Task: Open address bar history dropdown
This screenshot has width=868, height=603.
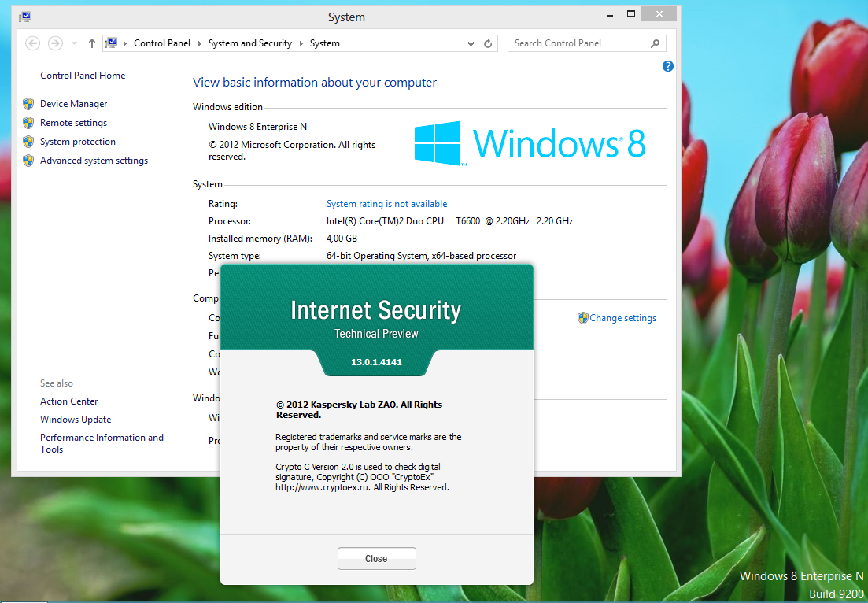Action: [471, 43]
